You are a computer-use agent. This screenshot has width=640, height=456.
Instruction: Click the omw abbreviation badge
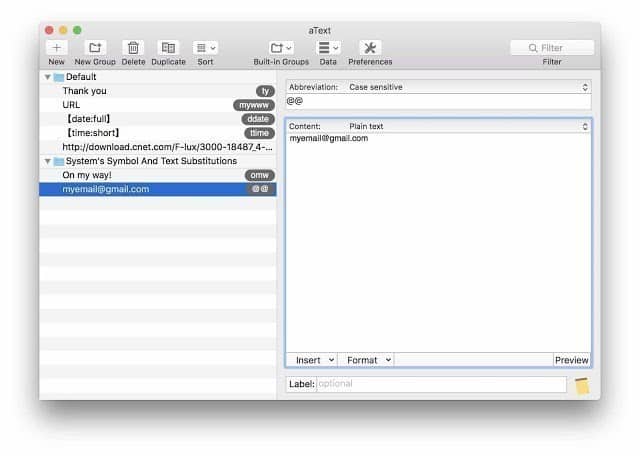click(x=260, y=175)
